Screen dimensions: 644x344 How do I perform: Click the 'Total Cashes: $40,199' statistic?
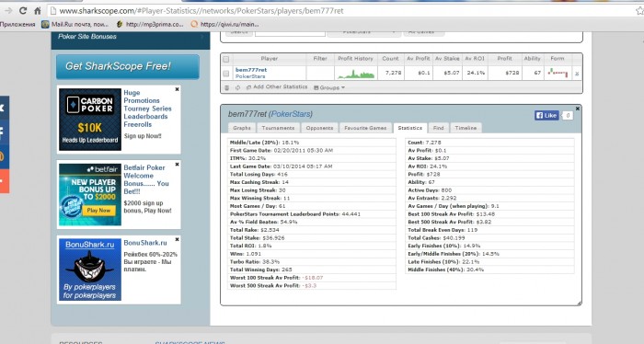(436, 237)
